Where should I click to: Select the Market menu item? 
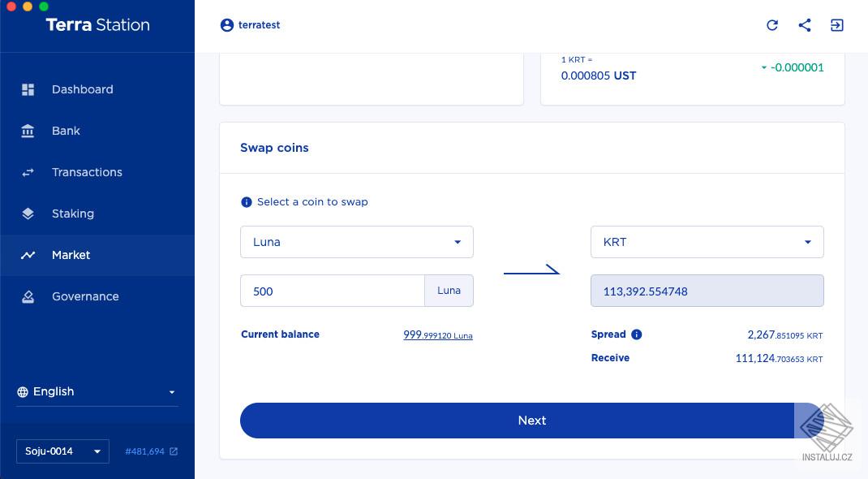tap(71, 255)
